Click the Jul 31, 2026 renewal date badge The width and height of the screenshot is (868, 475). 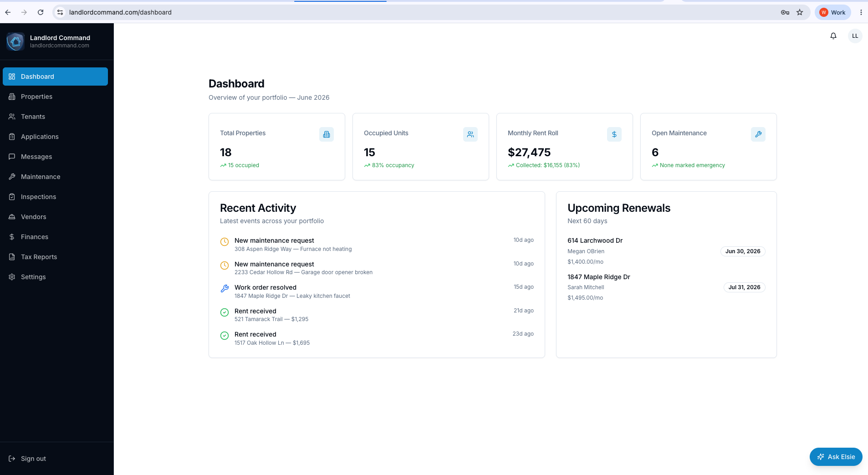(744, 287)
